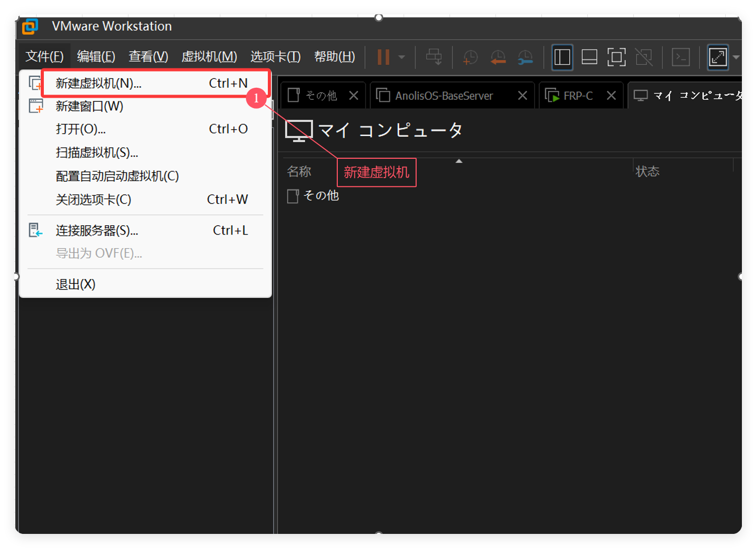Sort list by 状态 column header
The image size is (756, 548).
pos(647,171)
